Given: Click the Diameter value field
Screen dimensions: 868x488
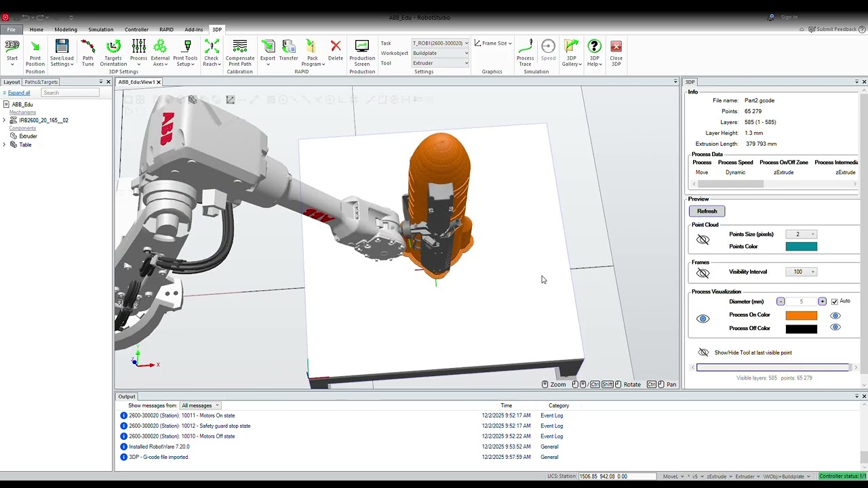Looking at the screenshot, I should tap(802, 302).
